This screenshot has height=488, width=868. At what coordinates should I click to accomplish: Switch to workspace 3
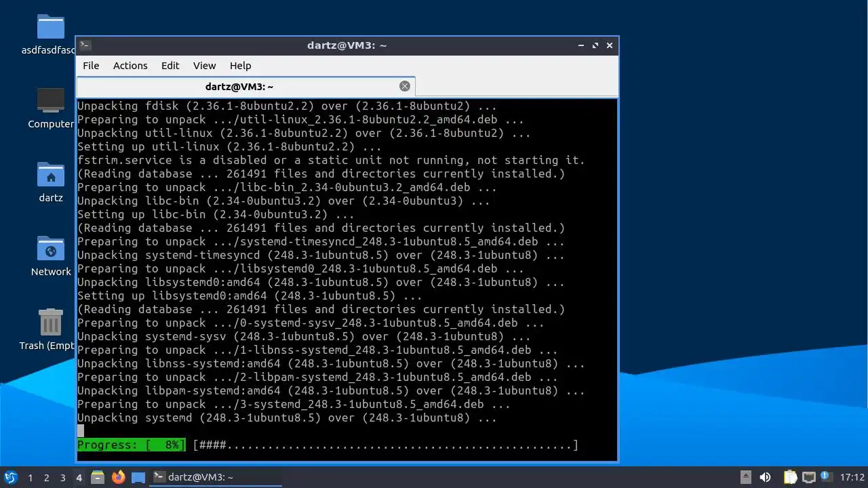pos(62,478)
